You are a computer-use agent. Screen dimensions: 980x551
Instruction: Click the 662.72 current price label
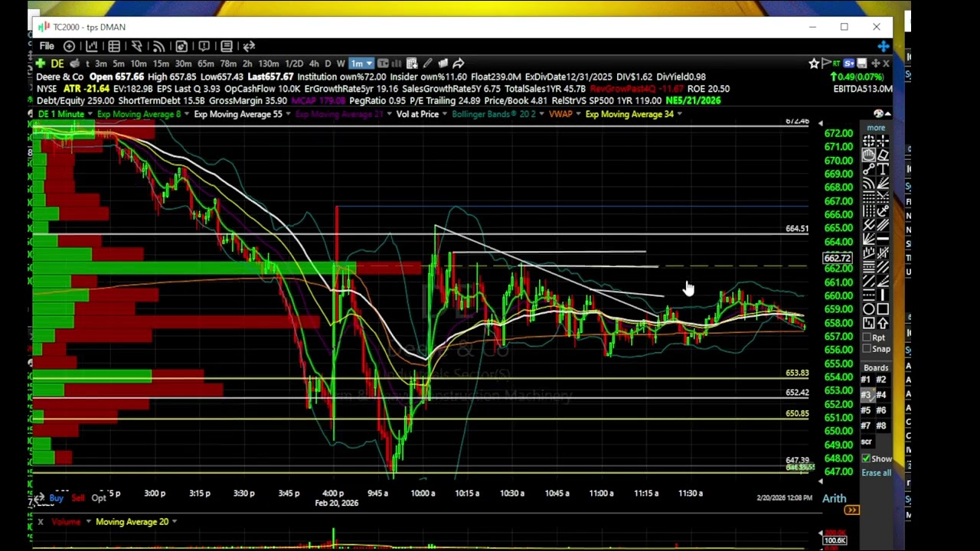(x=837, y=259)
